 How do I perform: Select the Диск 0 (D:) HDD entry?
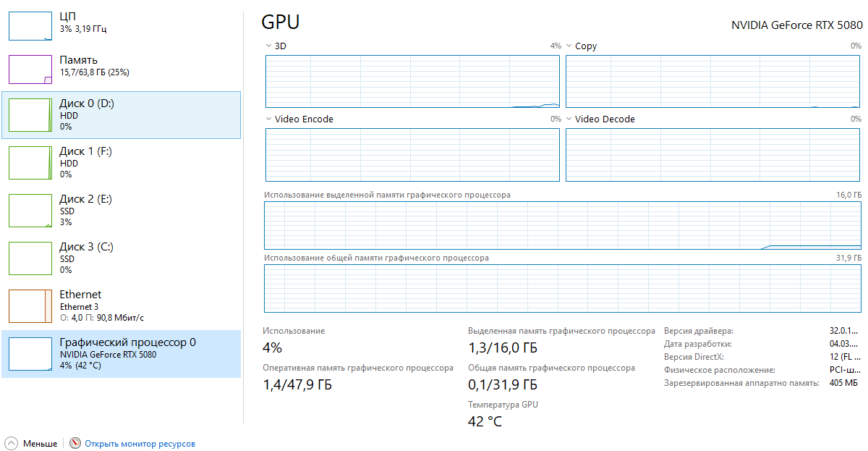pos(122,114)
